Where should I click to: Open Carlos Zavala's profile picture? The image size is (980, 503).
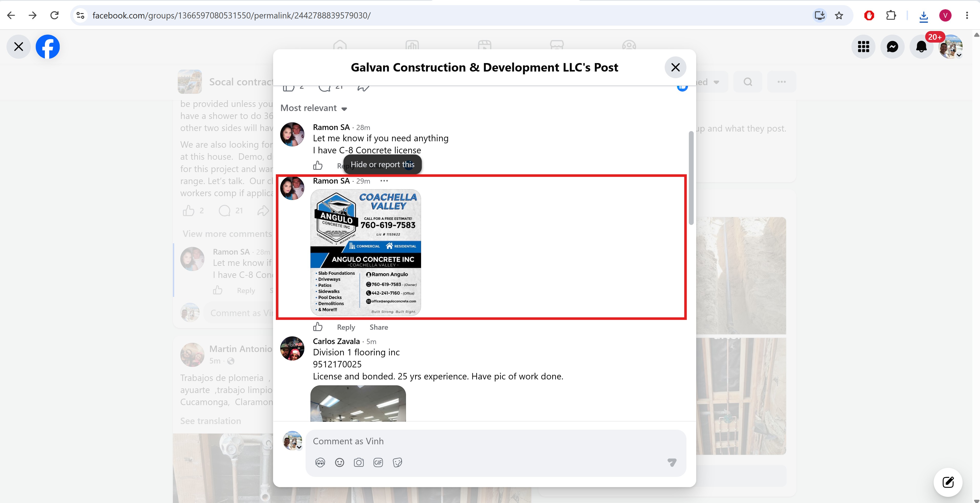pos(292,348)
